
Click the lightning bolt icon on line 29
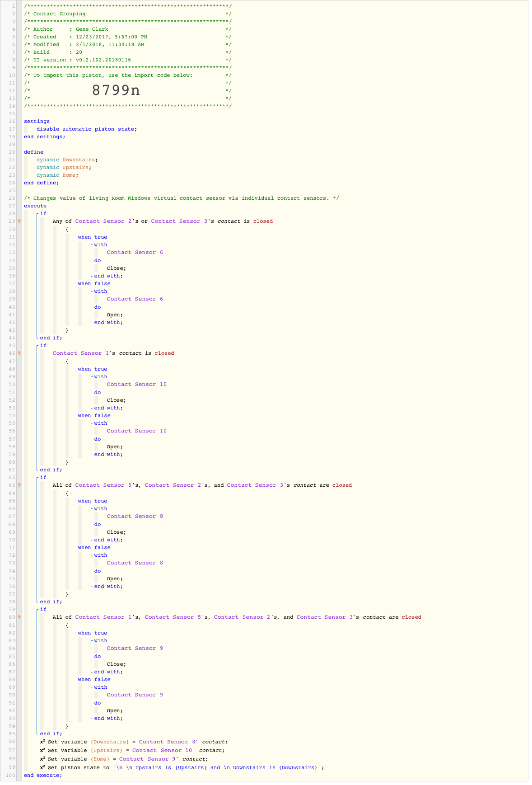[19, 221]
